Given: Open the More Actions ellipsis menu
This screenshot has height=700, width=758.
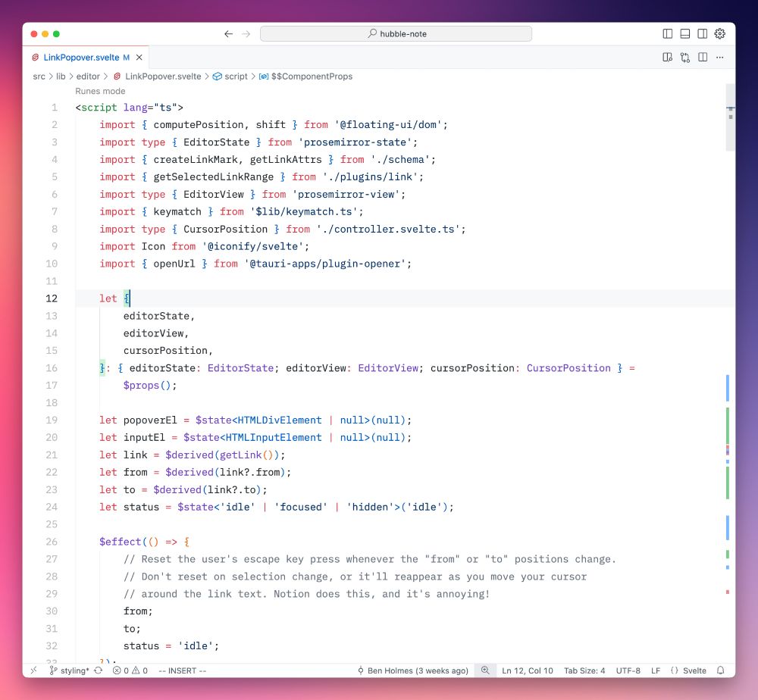Looking at the screenshot, I should click(x=720, y=58).
